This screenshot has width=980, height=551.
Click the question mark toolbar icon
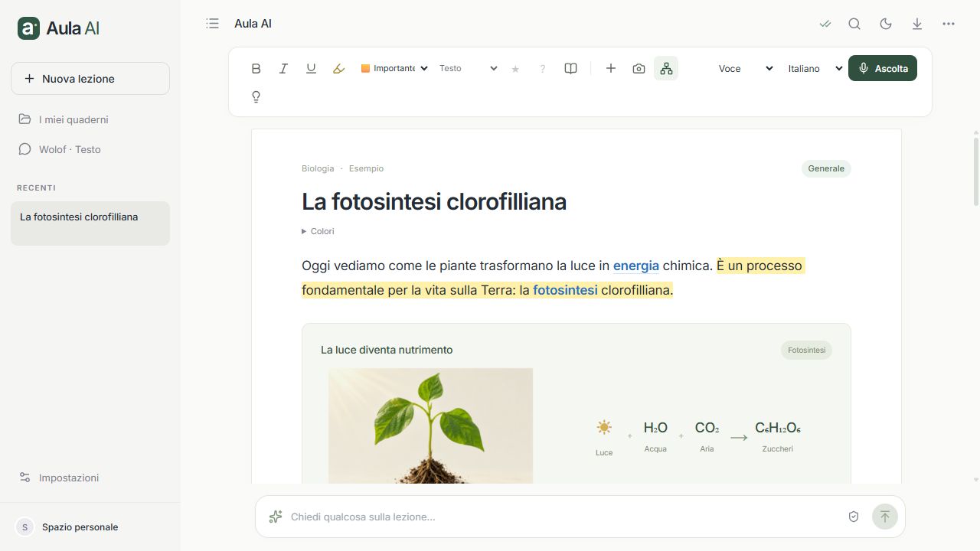(543, 69)
